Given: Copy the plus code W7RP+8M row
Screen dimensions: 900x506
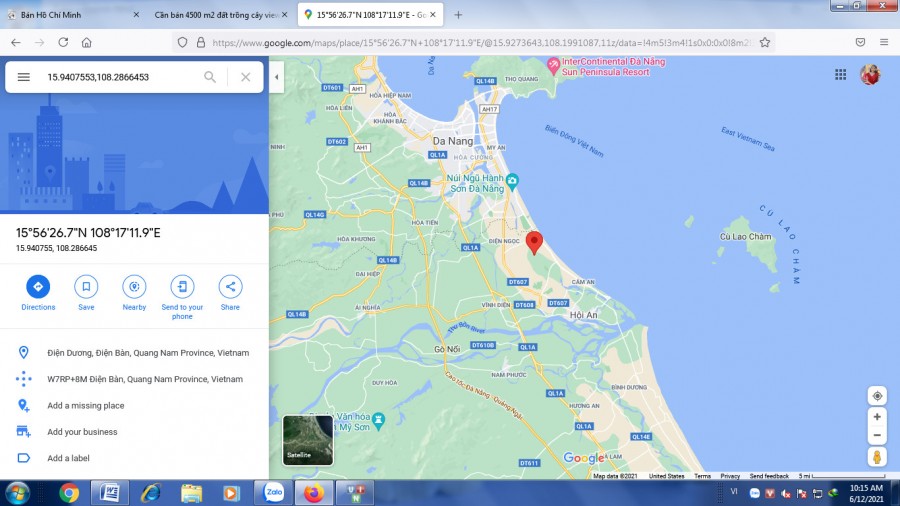Looking at the screenshot, I should tap(134, 379).
